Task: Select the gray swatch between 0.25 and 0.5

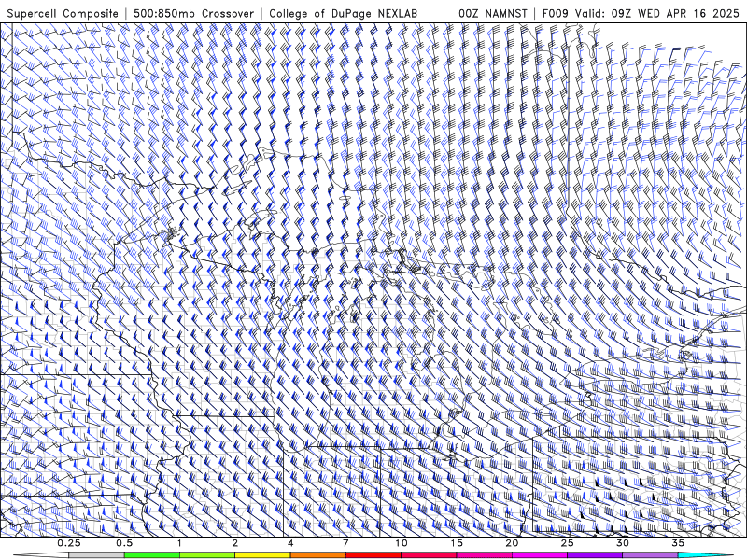Action: [96, 555]
